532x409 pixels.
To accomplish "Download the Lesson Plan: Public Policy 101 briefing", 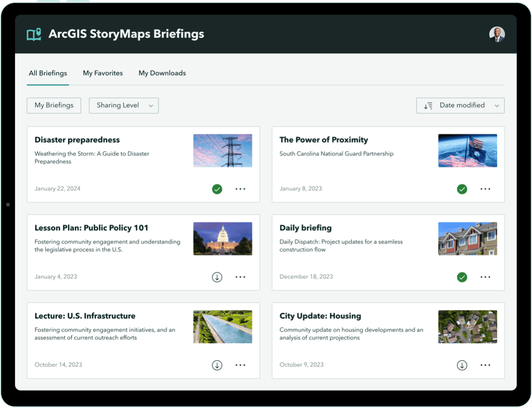I will point(217,277).
